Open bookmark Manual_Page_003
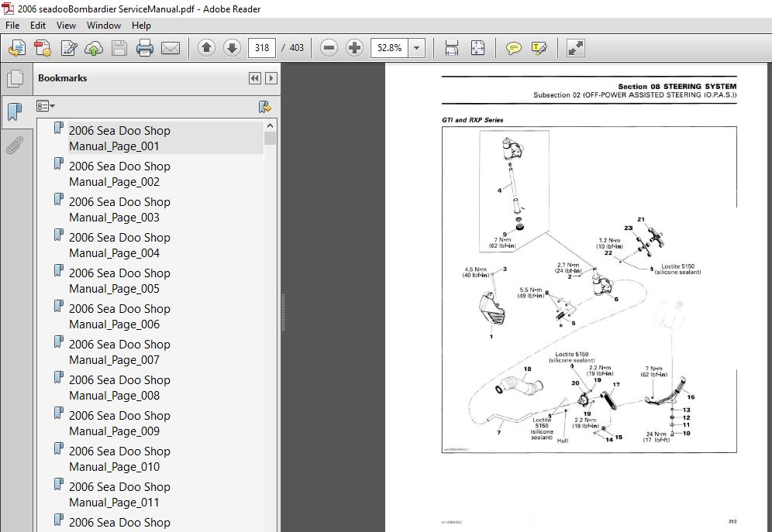Viewport: 772px width, 532px height. [119, 209]
